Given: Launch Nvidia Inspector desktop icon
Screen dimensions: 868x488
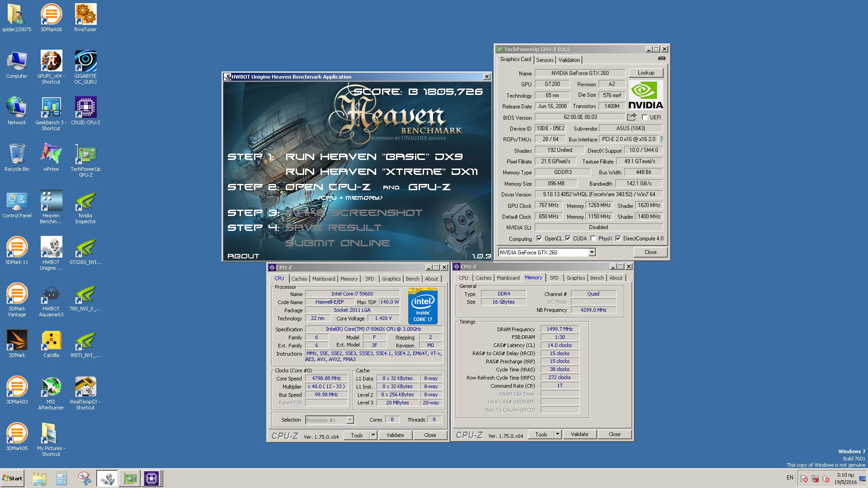Looking at the screenshot, I should [x=85, y=207].
